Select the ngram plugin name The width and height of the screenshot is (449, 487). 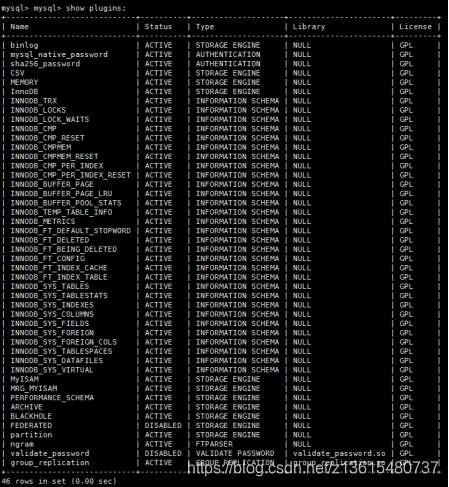click(22, 444)
